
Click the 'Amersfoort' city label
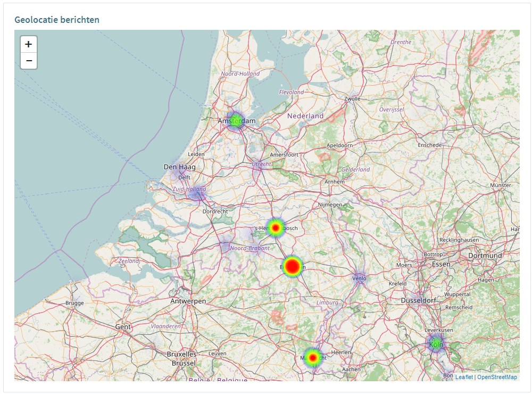click(284, 154)
